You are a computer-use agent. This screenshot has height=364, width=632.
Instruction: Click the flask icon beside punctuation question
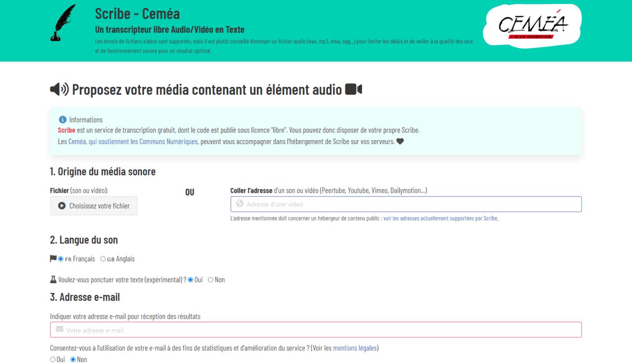coord(53,280)
